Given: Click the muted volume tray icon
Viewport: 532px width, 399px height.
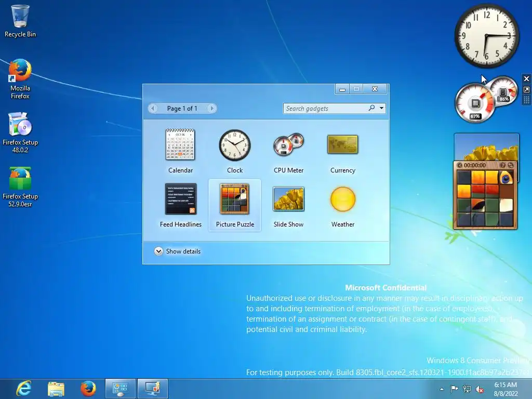Looking at the screenshot, I should tap(480, 389).
